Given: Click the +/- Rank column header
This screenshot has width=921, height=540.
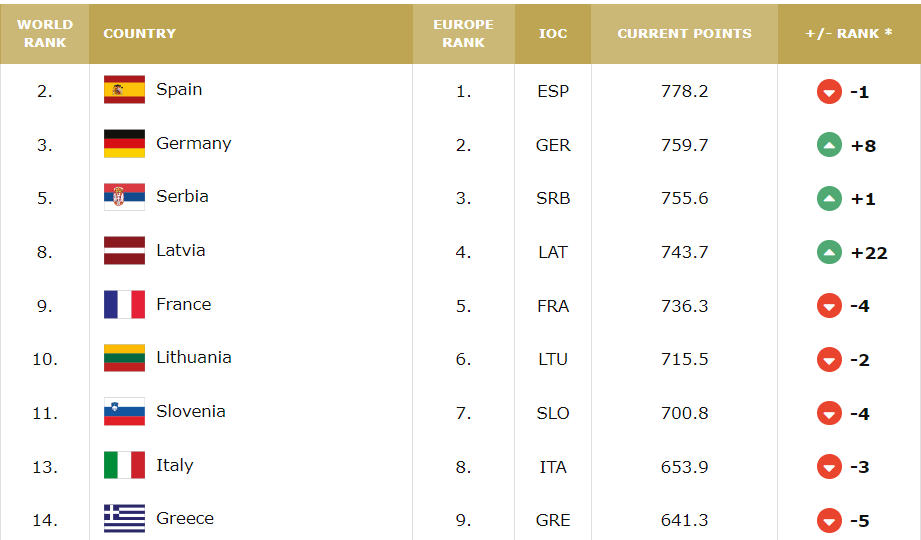Looking at the screenshot, I should 849,34.
